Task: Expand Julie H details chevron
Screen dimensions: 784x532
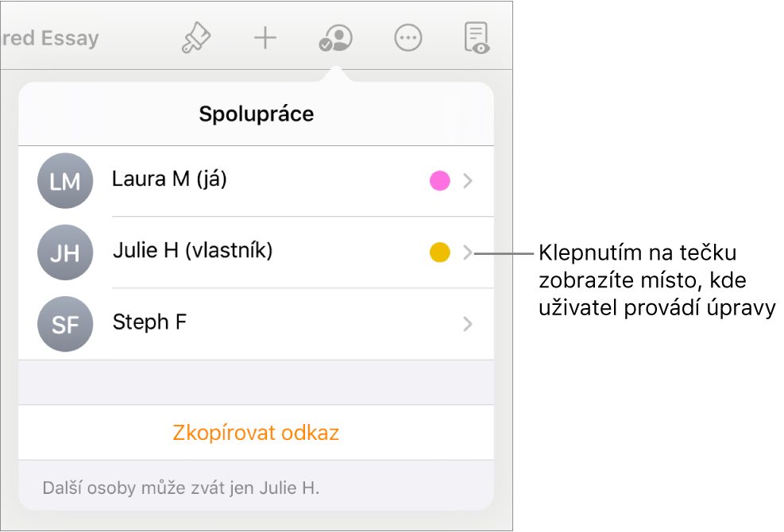Action: click(469, 253)
